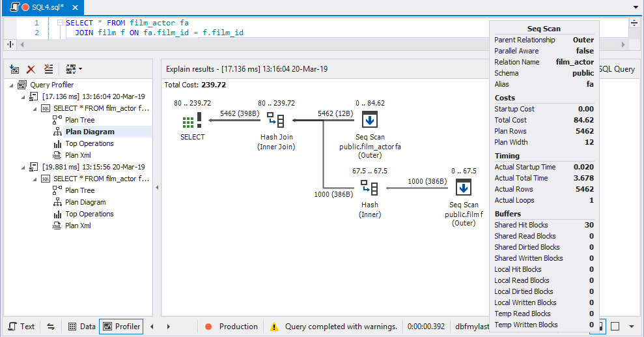This screenshot has width=644, height=337.
Task: Click the swap views arrows icon
Action: coord(51,327)
